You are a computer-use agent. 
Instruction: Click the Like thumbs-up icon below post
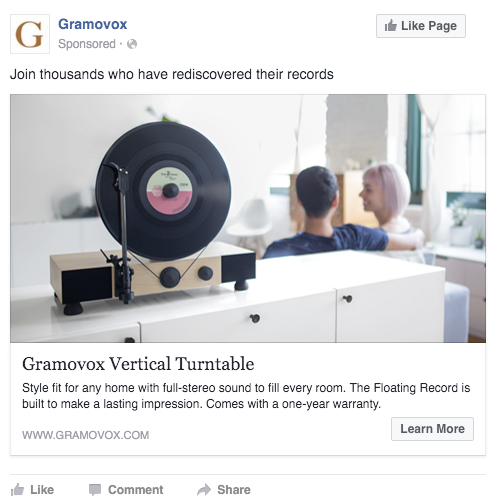[x=17, y=490]
